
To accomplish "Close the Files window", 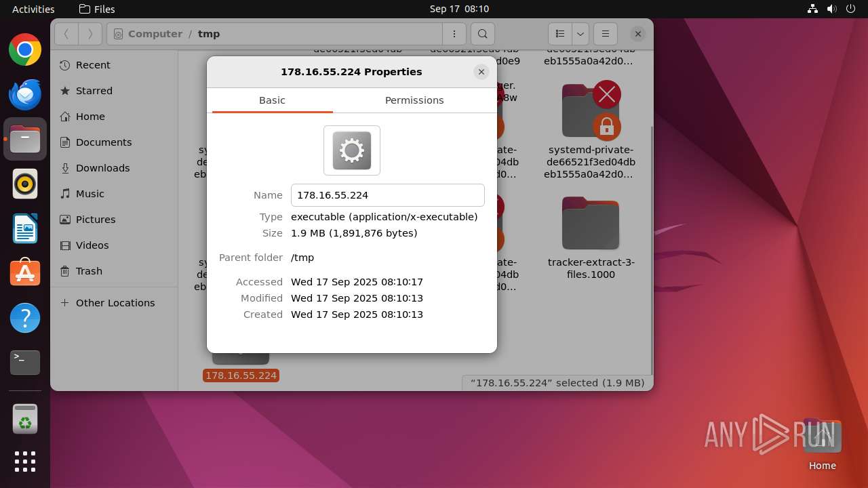I will point(637,34).
